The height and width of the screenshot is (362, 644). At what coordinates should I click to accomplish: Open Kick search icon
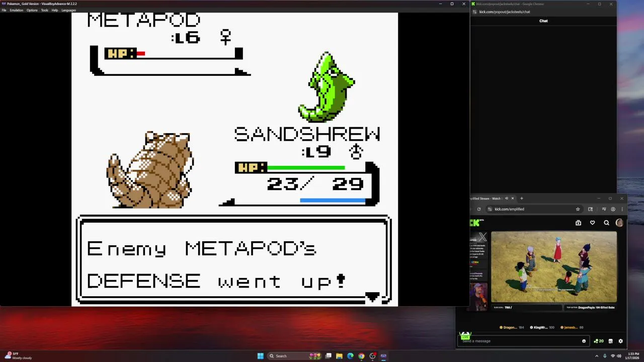coord(606,223)
